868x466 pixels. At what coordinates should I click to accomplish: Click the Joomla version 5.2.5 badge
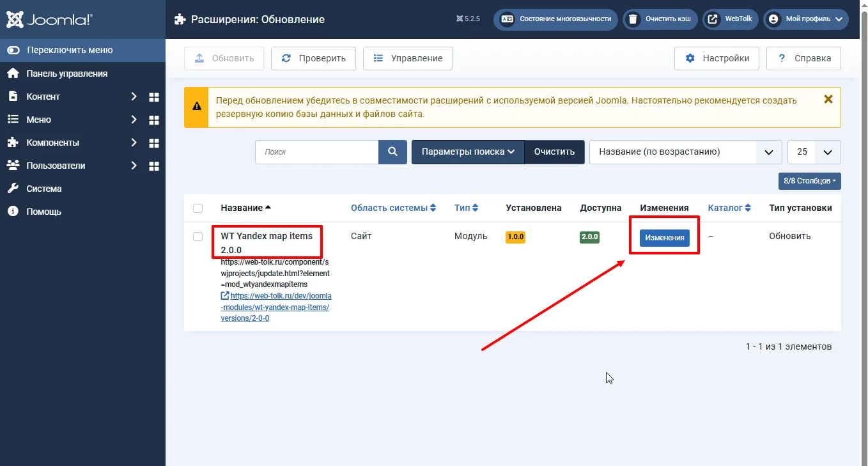[468, 19]
